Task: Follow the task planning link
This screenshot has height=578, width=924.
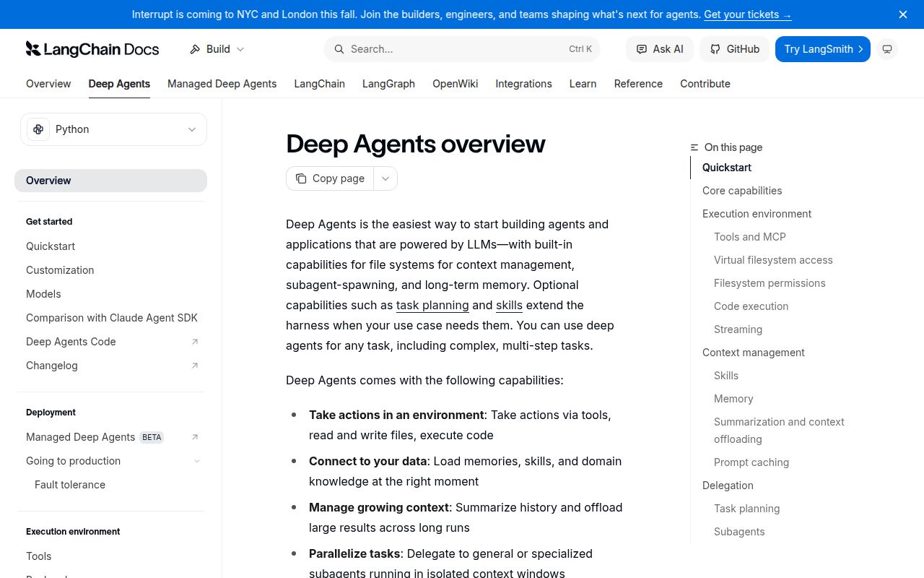Action: tap(432, 305)
